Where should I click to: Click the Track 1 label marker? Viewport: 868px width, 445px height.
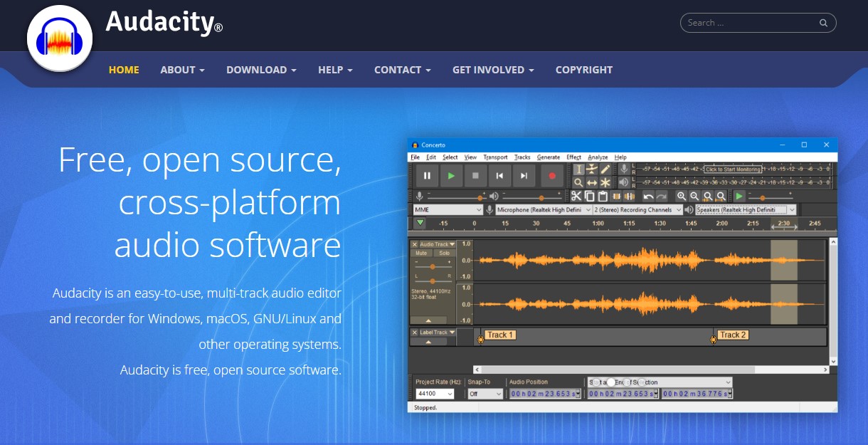[500, 335]
